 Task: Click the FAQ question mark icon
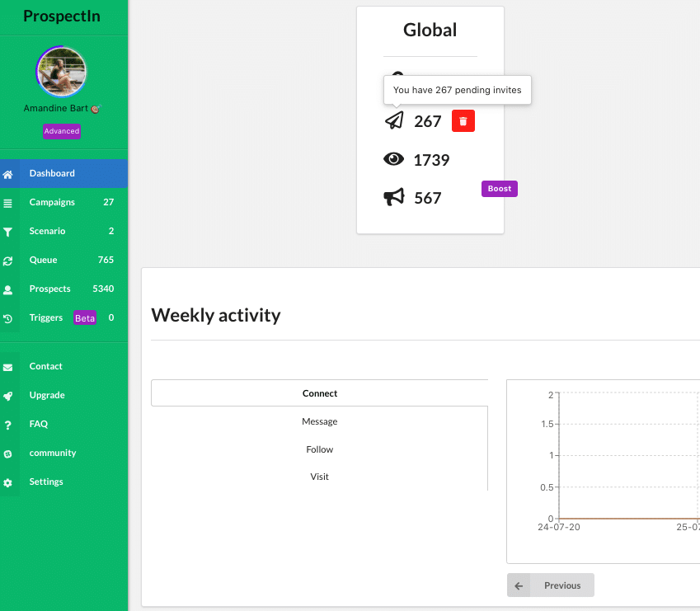[x=7, y=425]
